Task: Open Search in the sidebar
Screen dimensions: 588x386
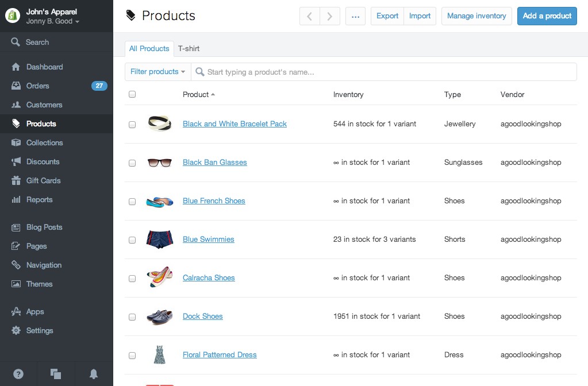Action: point(37,42)
